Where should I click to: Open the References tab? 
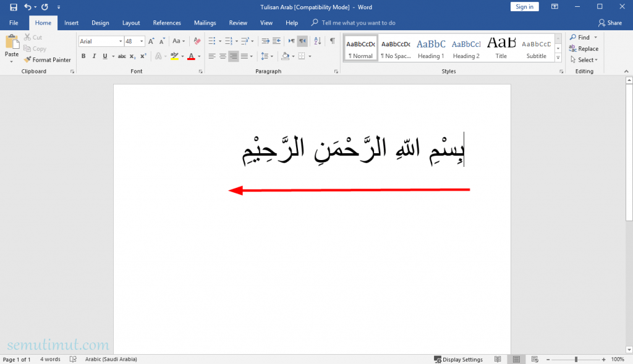pos(167,22)
